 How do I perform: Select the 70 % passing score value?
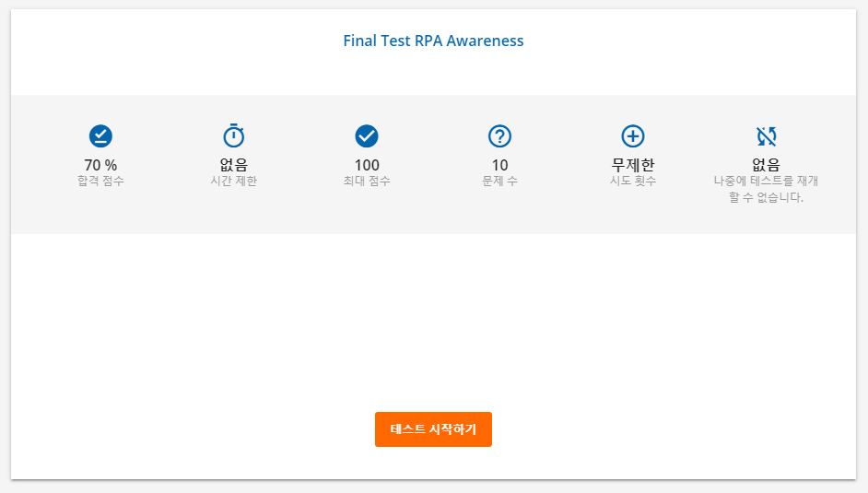pyautogui.click(x=100, y=165)
